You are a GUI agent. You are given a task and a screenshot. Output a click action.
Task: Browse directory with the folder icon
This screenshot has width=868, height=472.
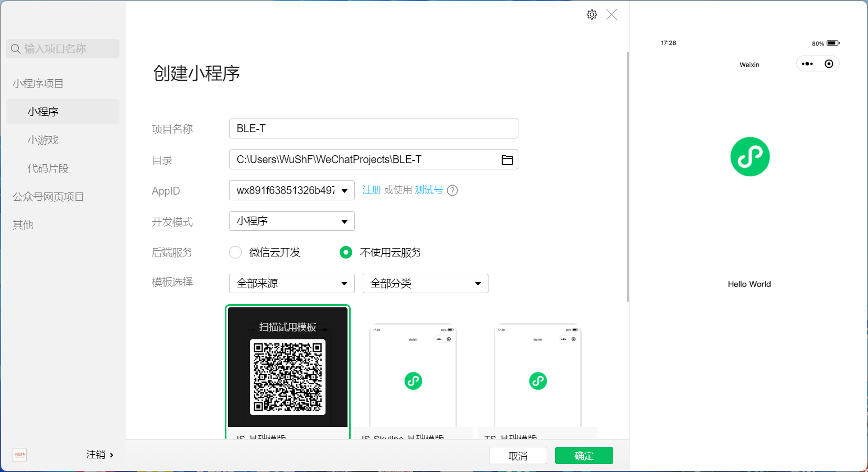[507, 160]
